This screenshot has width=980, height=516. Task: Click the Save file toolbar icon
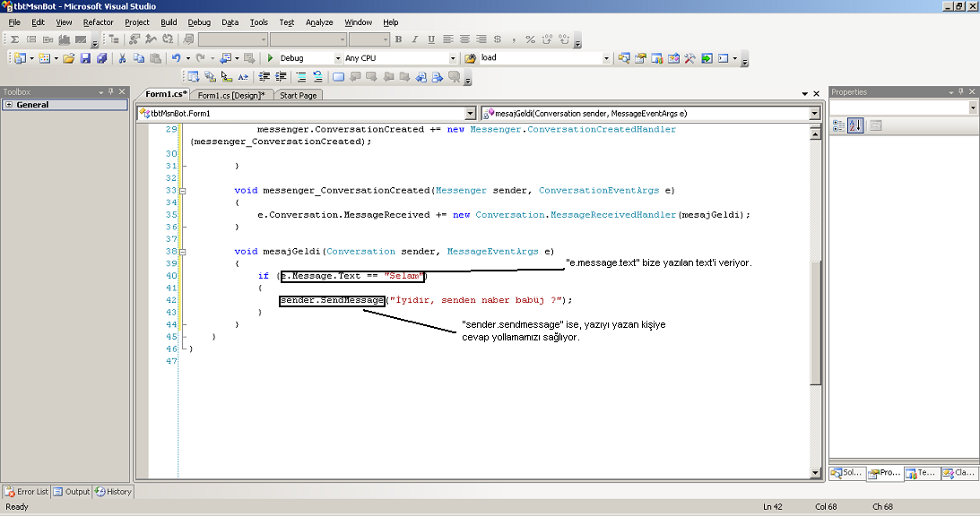(85, 58)
